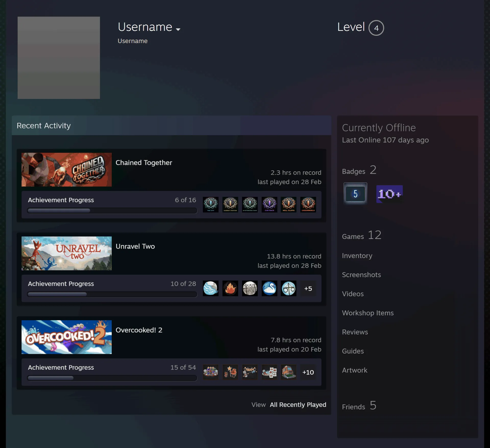Show +5 more Unravel Two achievements
This screenshot has height=448, width=490.
pos(308,288)
